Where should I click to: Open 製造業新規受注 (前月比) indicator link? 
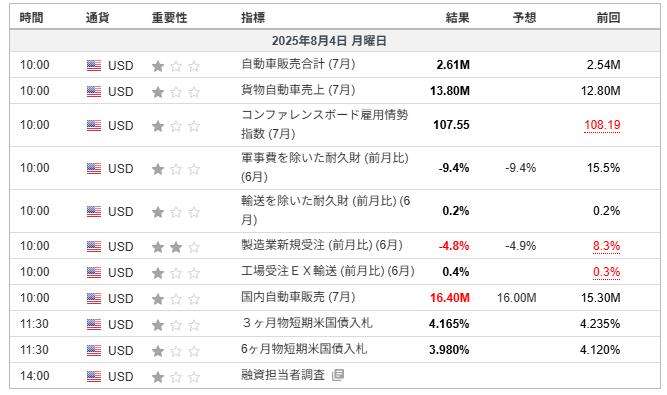(x=322, y=245)
